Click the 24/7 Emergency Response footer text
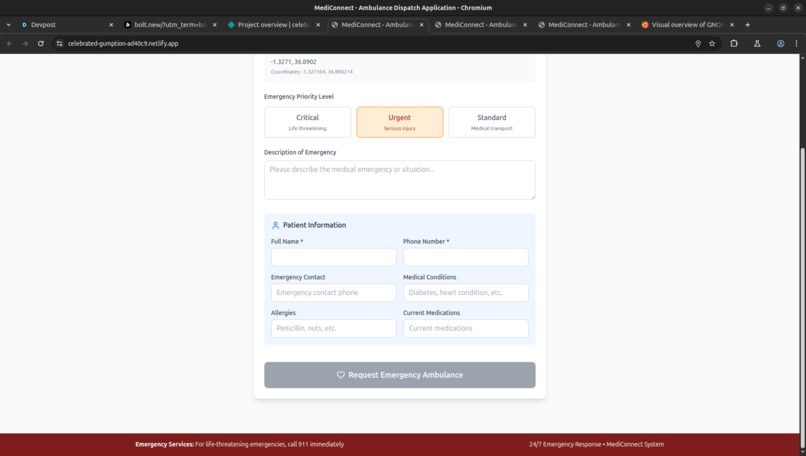 tap(596, 444)
